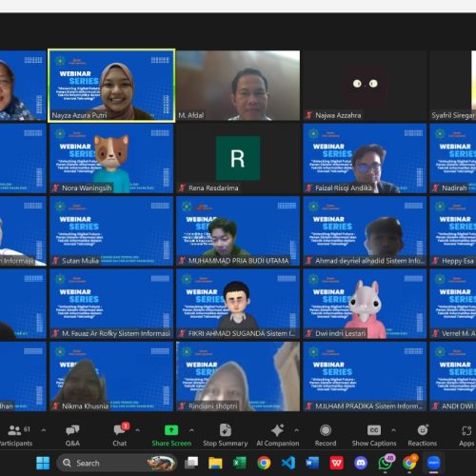The width and height of the screenshot is (476, 476).
Task: Click the name label ANDI DWI
Action: point(459,407)
